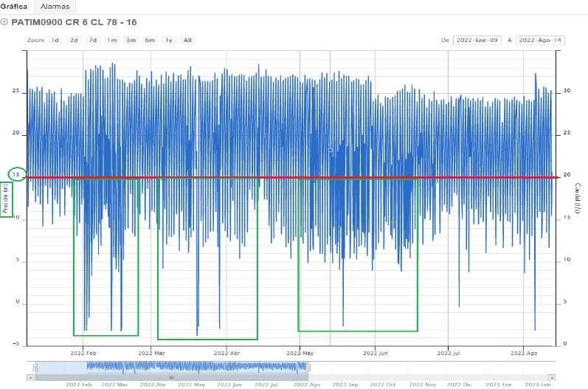The width and height of the screenshot is (588, 389).
Task: Choose the 6m zoom range
Action: (150, 40)
